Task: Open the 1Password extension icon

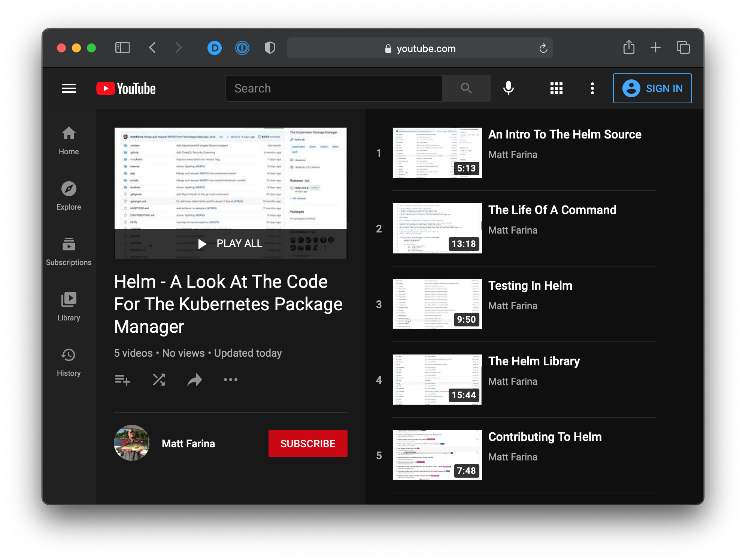Action: [x=242, y=48]
